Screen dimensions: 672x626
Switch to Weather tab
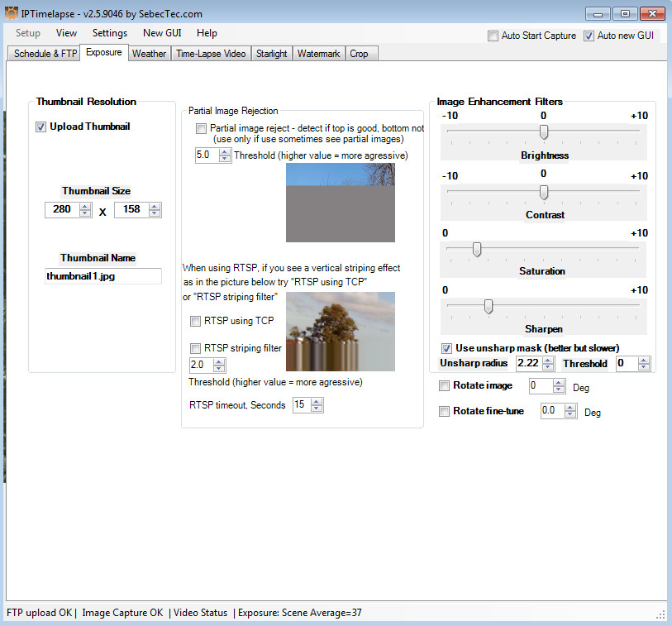coord(149,54)
